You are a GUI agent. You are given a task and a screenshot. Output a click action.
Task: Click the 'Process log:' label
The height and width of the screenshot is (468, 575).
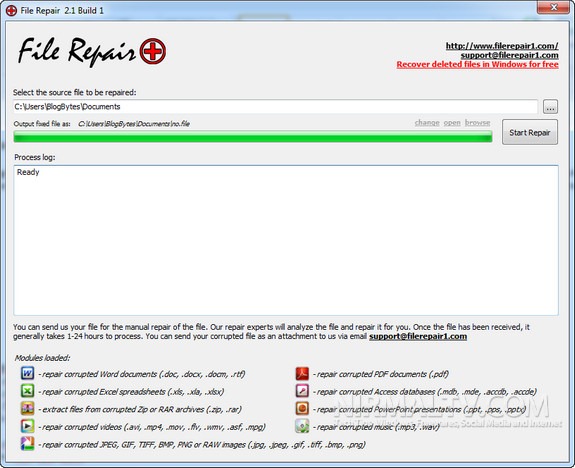click(35, 157)
